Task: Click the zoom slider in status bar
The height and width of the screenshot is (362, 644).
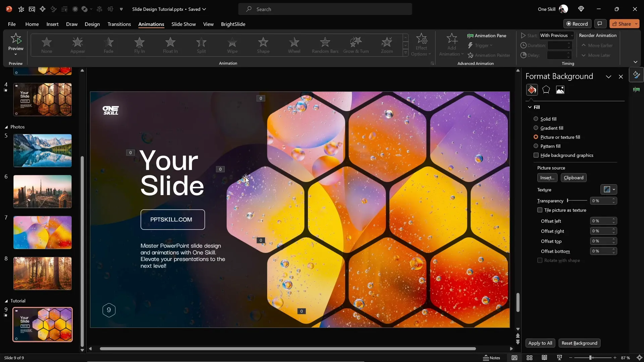Action: (x=592, y=358)
